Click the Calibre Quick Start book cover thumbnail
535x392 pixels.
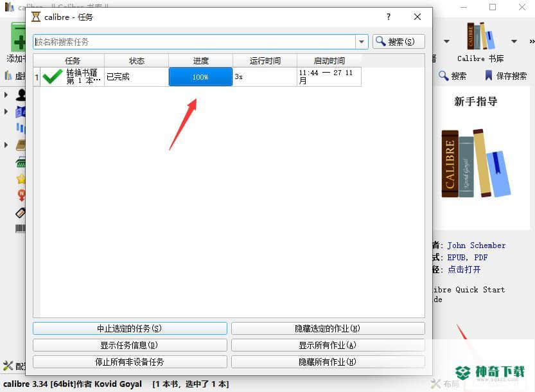point(476,163)
